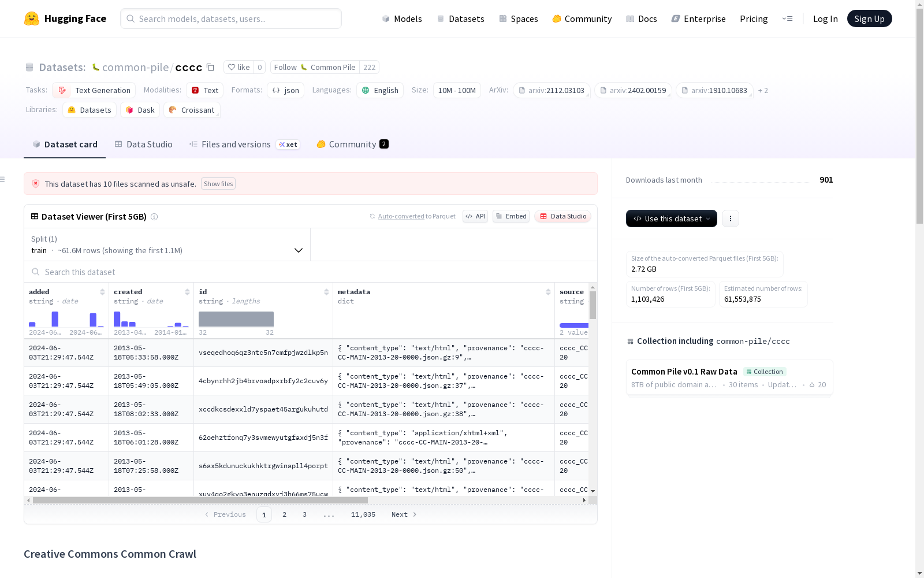The image size is (924, 578).
Task: Show the +2 additional arxiv tags
Action: click(x=763, y=90)
